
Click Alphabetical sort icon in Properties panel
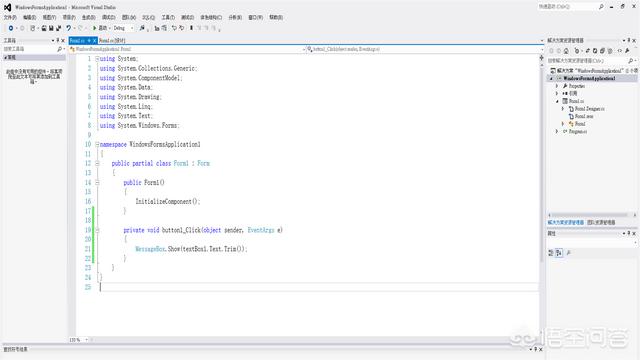tap(559, 253)
